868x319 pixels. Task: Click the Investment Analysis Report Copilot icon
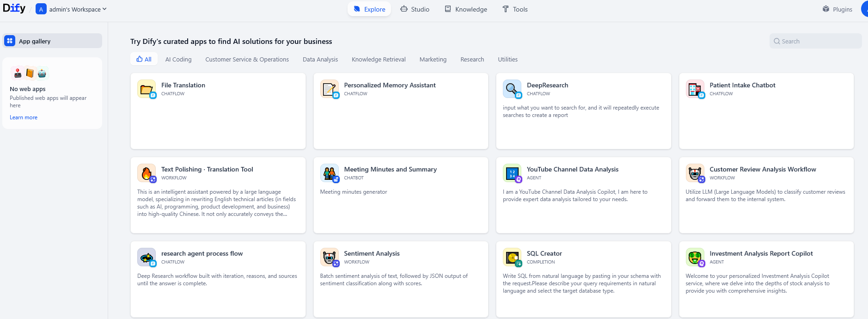click(695, 257)
